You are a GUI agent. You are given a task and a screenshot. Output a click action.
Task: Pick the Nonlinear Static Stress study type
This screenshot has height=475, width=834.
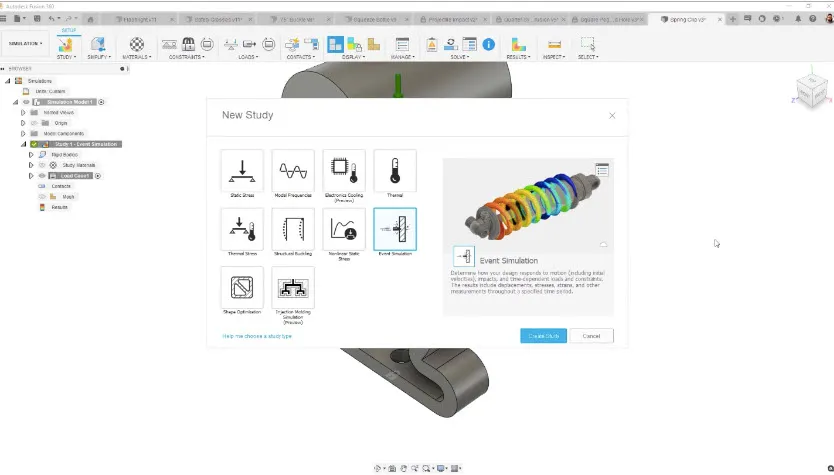point(344,229)
